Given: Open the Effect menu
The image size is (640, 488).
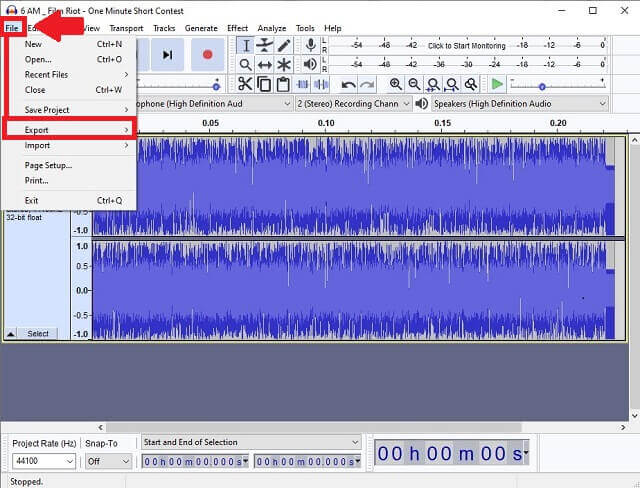Looking at the screenshot, I should coord(238,28).
